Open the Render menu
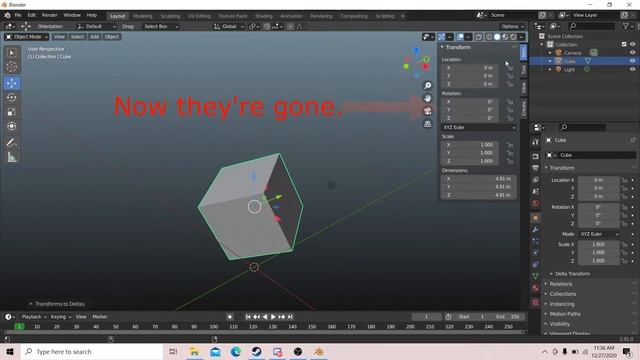This screenshot has width=640, height=360. pyautogui.click(x=49, y=15)
